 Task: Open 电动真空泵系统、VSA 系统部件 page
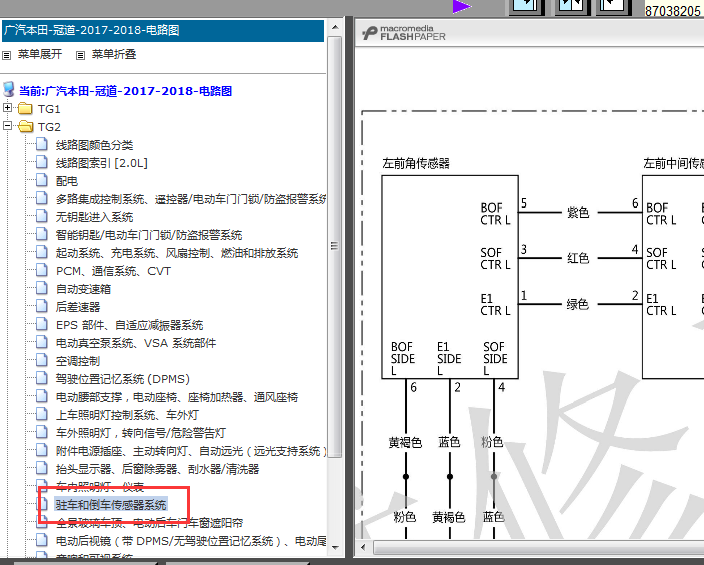pyautogui.click(x=136, y=343)
